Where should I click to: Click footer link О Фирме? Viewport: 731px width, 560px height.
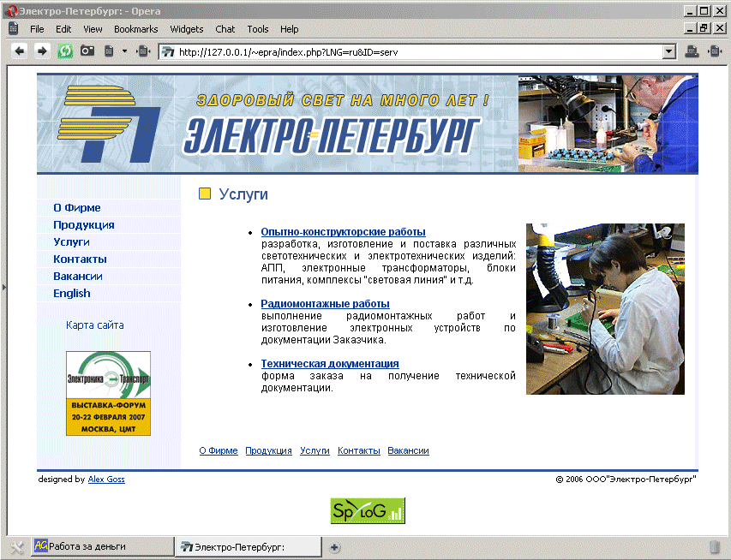219,450
